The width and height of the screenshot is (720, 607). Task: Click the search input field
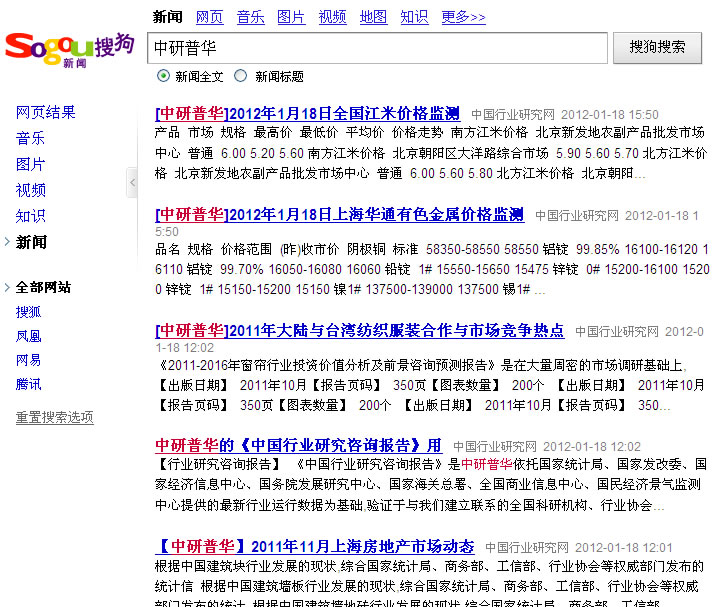pos(377,48)
